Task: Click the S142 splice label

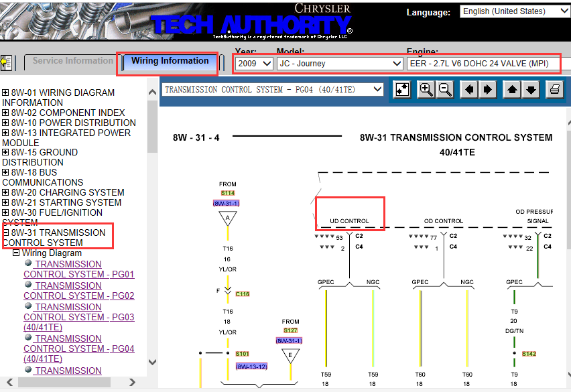Action: tap(529, 353)
